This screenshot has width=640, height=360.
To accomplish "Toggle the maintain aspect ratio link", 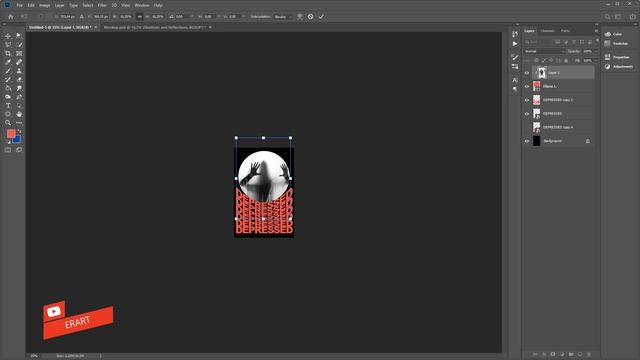I will 139,17.
